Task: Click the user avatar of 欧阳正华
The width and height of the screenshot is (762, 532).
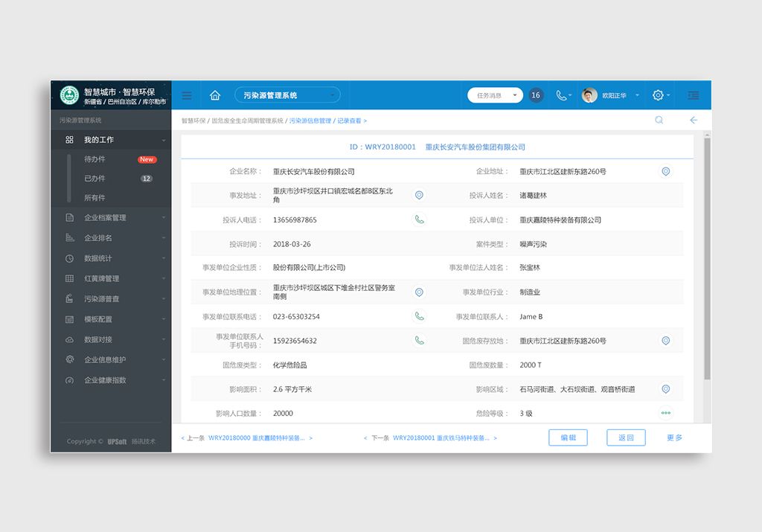Action: coord(589,95)
